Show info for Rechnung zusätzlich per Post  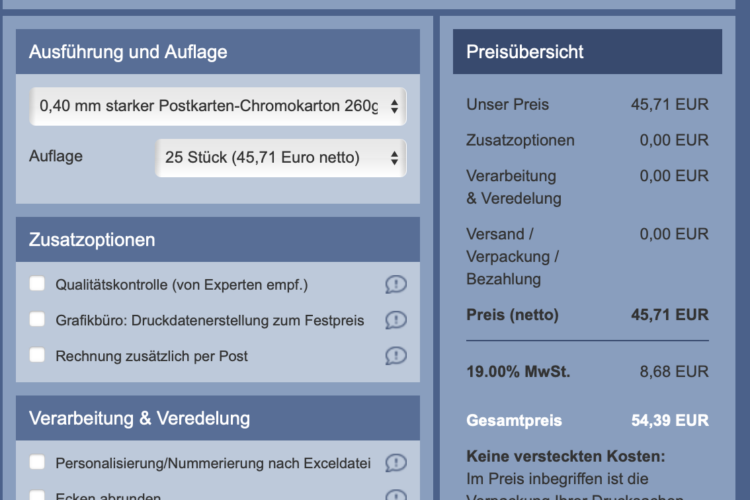click(x=396, y=355)
